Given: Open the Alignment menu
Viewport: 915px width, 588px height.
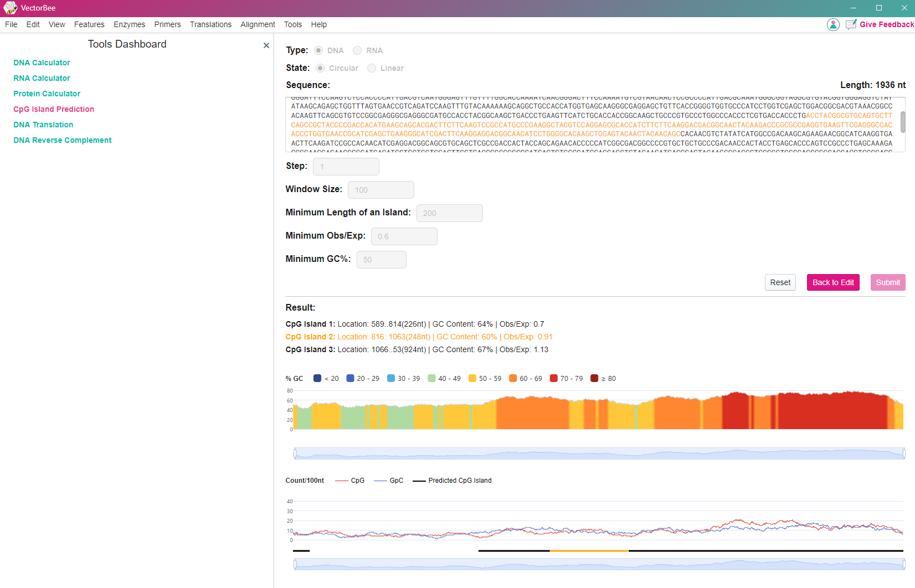Looking at the screenshot, I should tap(258, 24).
